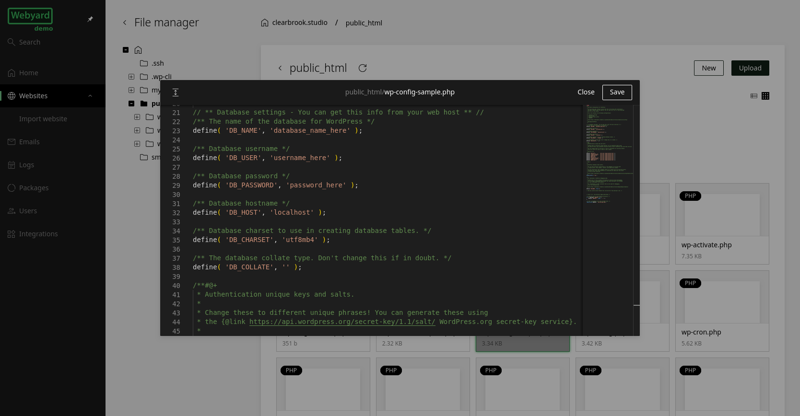Collapse the root node of file tree
The height and width of the screenshot is (416, 800).
(126, 50)
